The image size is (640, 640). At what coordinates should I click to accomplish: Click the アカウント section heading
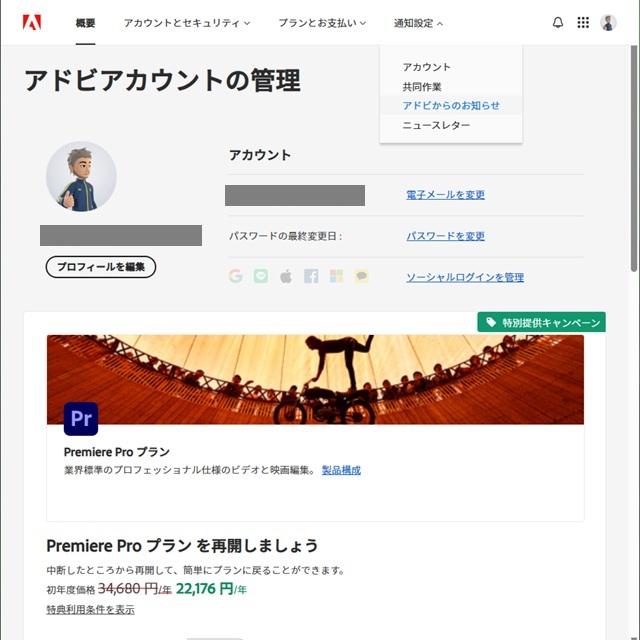[260, 155]
